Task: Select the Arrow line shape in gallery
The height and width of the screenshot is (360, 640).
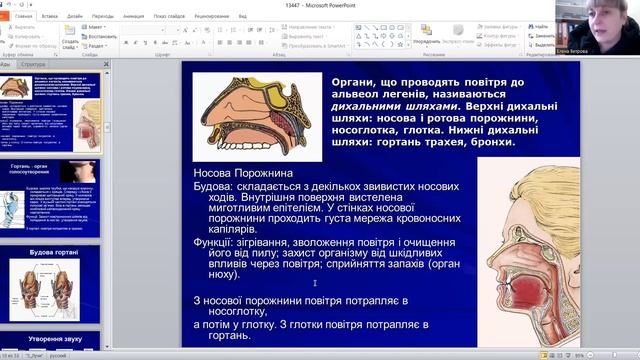Action: tap(375, 27)
